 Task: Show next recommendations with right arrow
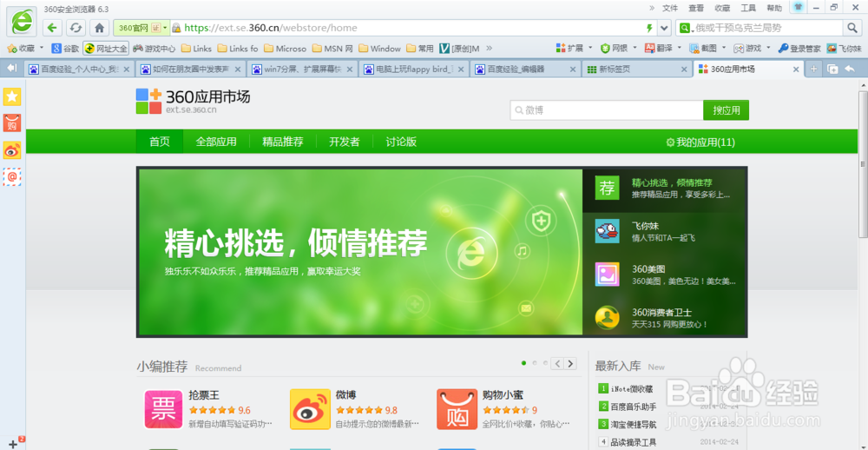click(569, 363)
